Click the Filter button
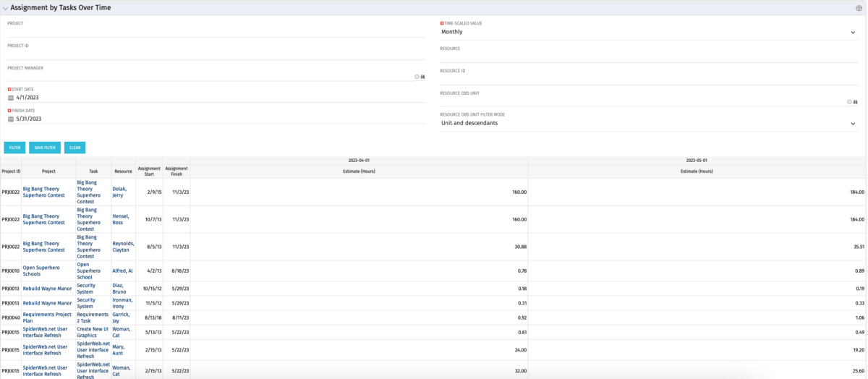 14,148
